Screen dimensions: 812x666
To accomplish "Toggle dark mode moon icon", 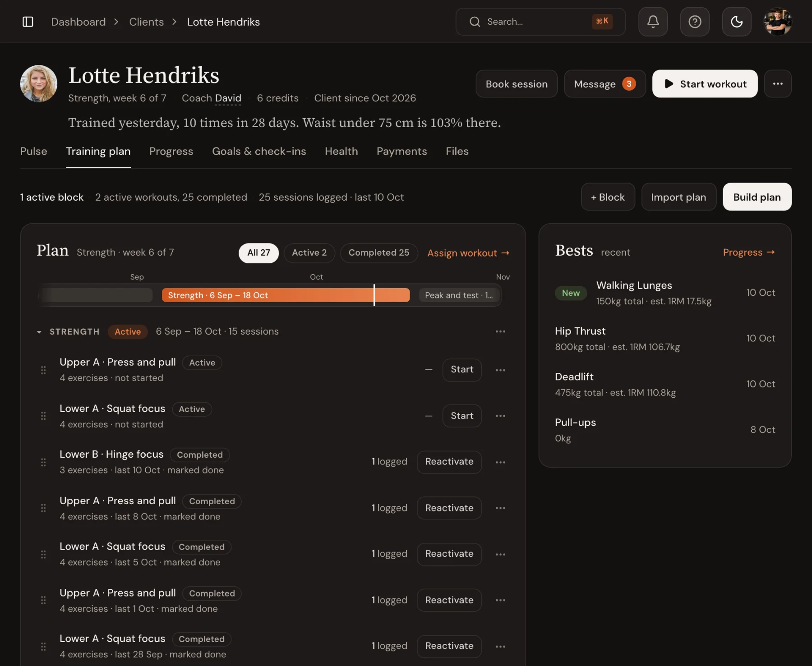I will click(737, 22).
